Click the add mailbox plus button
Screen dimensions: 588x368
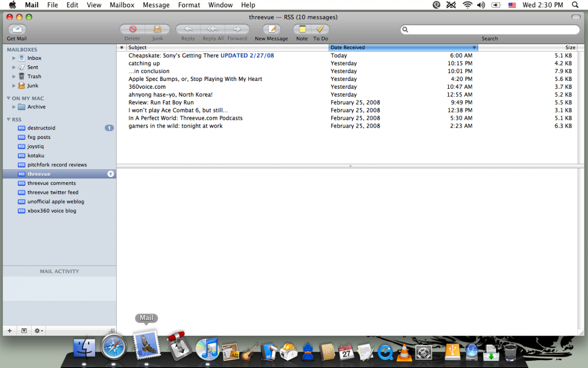click(x=9, y=331)
